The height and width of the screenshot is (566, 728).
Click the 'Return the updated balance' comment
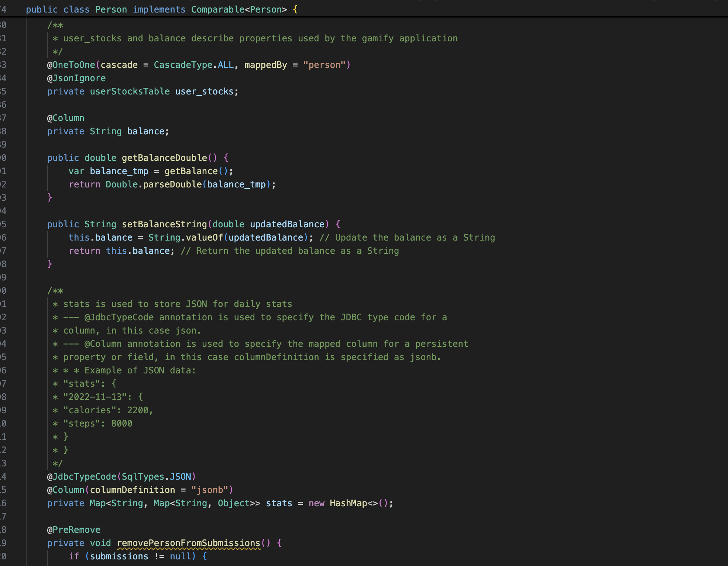[x=290, y=251]
